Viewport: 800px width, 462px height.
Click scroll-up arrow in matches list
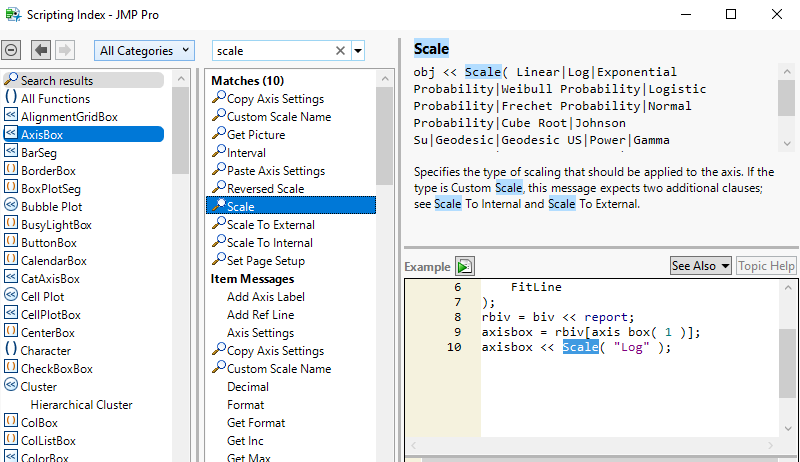[x=385, y=79]
